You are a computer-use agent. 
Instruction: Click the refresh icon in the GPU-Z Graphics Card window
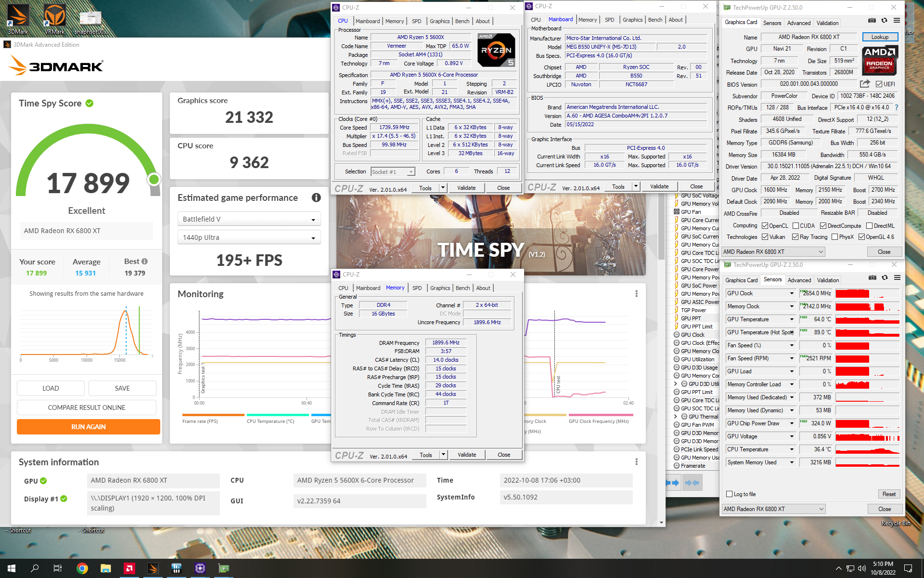[884, 21]
